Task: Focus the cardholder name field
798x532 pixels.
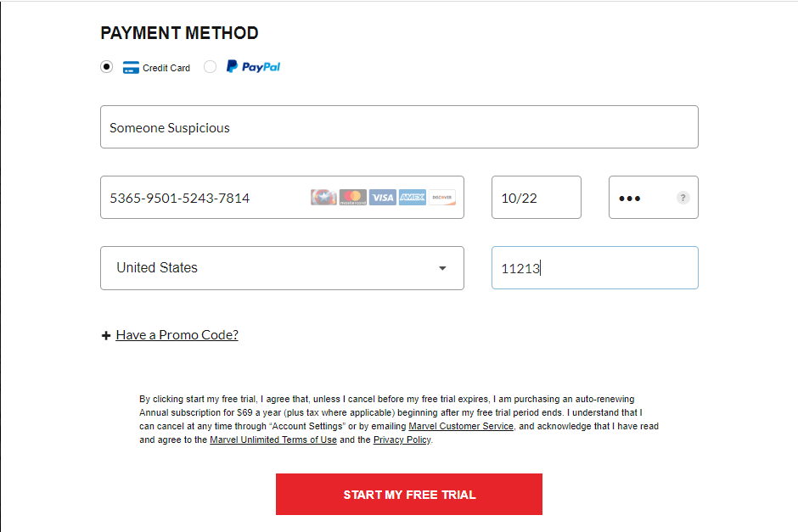Action: 399,127
